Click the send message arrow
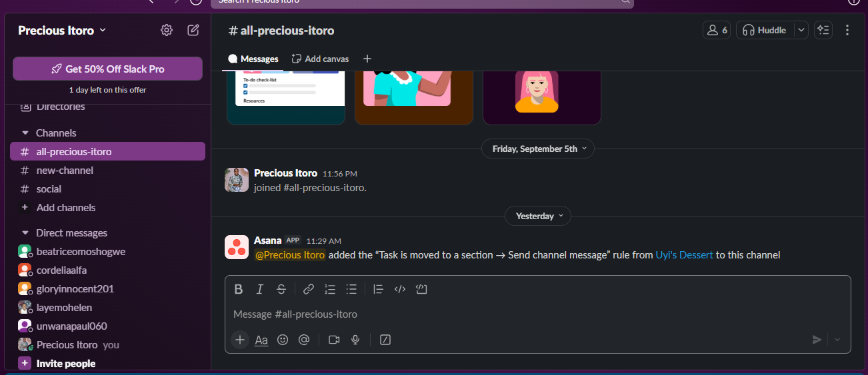The height and width of the screenshot is (375, 868). point(817,340)
